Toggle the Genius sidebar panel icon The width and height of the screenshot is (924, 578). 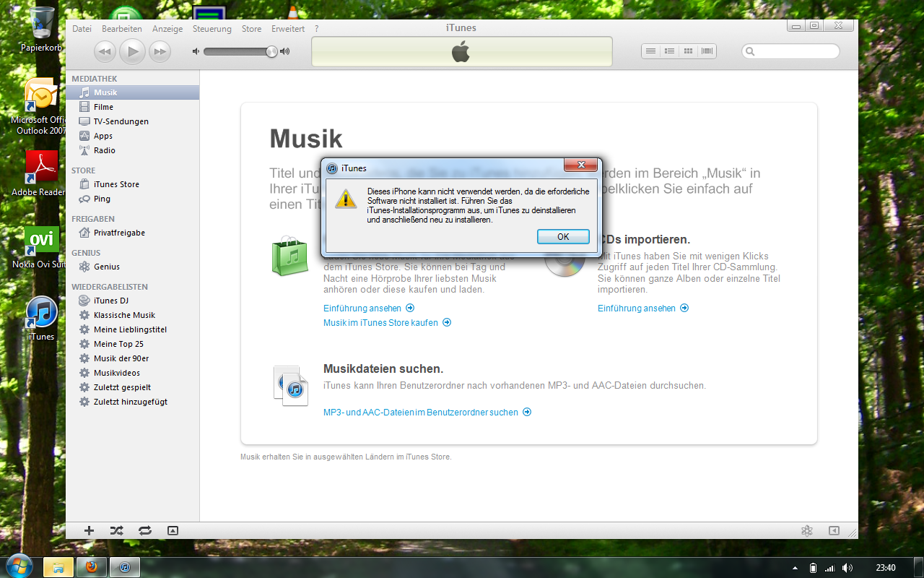(834, 530)
